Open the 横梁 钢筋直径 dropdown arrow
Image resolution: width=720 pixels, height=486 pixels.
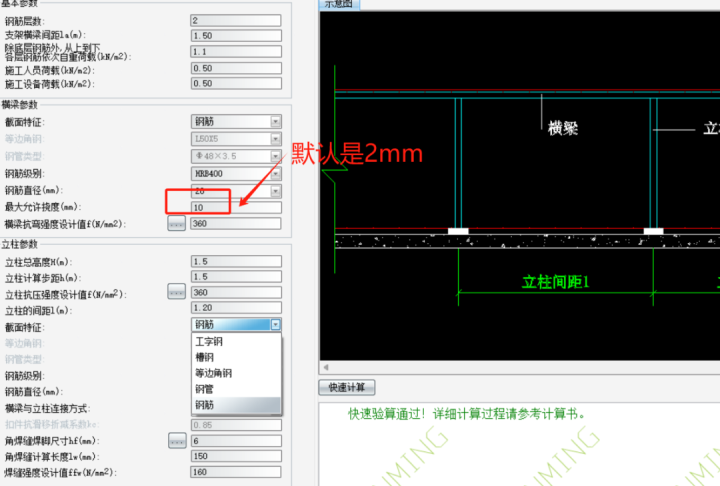click(276, 191)
